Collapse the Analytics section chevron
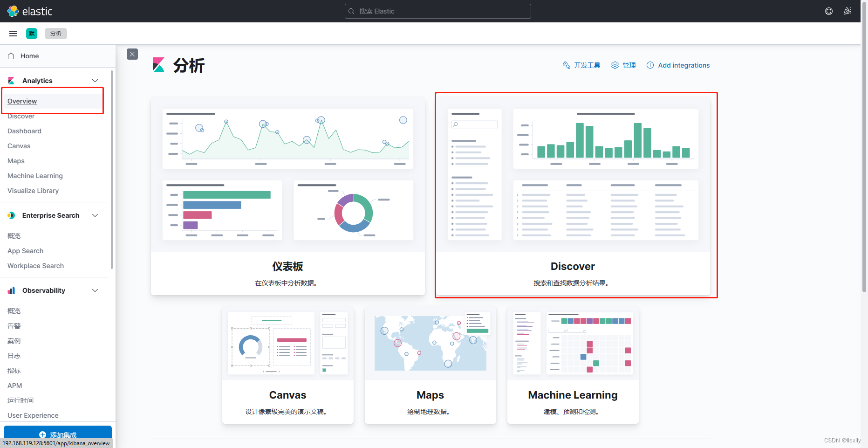The image size is (868, 448). point(95,81)
